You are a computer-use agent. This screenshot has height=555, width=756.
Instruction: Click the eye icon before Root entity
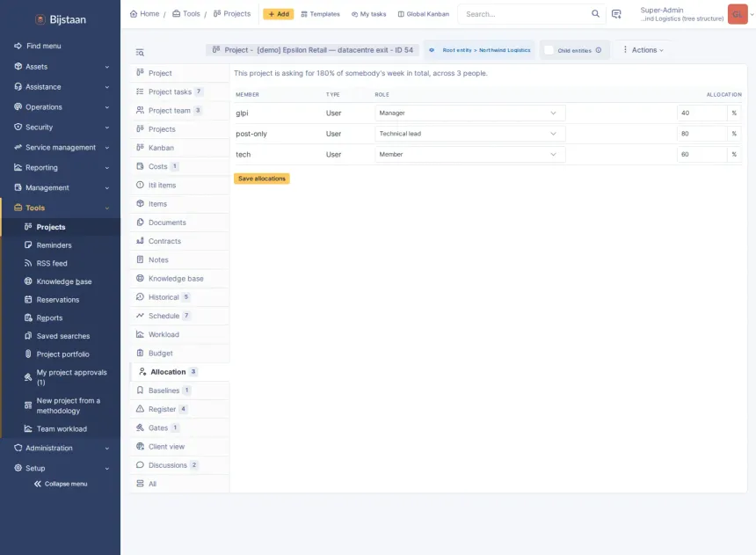coord(432,50)
